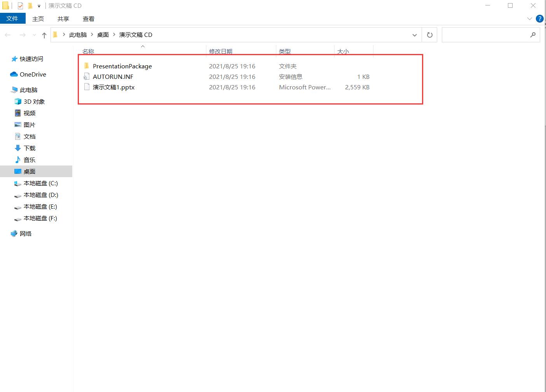This screenshot has width=546, height=392.
Task: Select 桌面 in the sidebar
Action: (x=36, y=171)
